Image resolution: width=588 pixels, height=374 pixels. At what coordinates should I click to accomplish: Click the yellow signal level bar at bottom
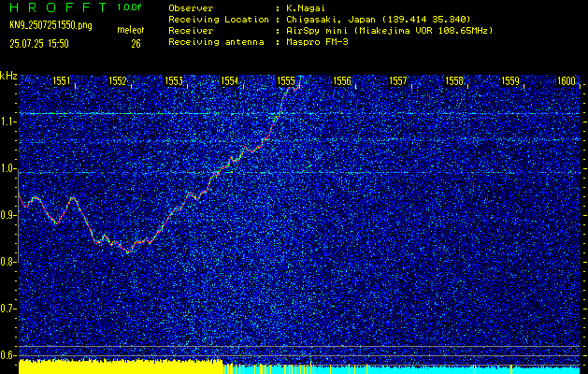121,367
